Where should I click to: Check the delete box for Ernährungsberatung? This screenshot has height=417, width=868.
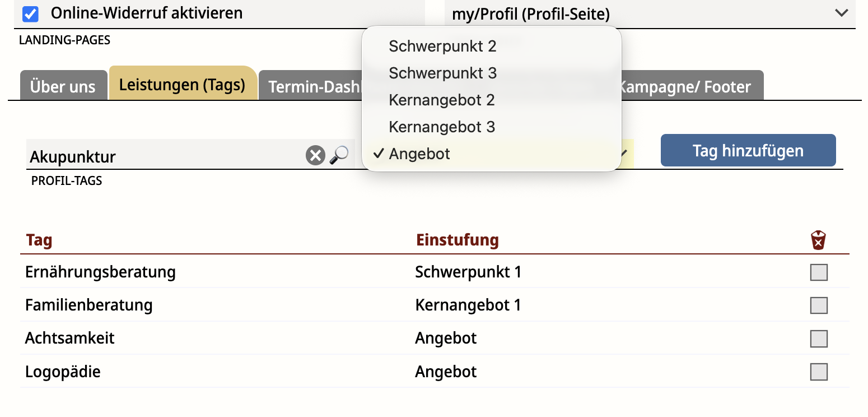819,272
